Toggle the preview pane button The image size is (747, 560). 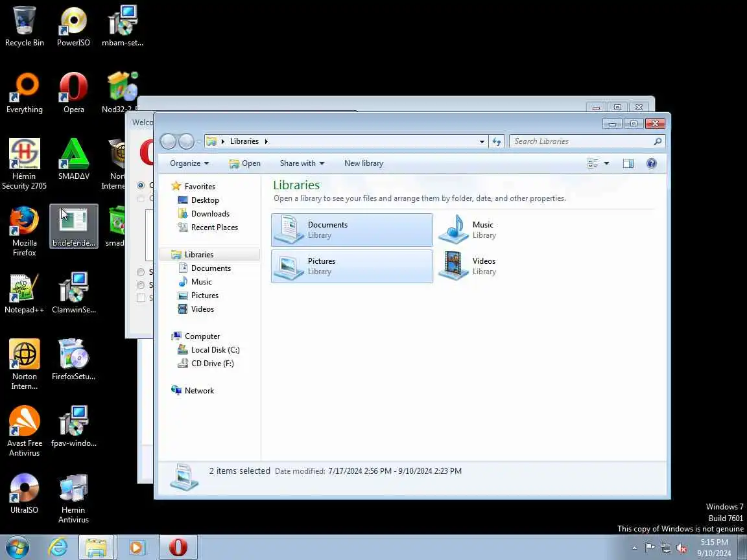coord(628,163)
